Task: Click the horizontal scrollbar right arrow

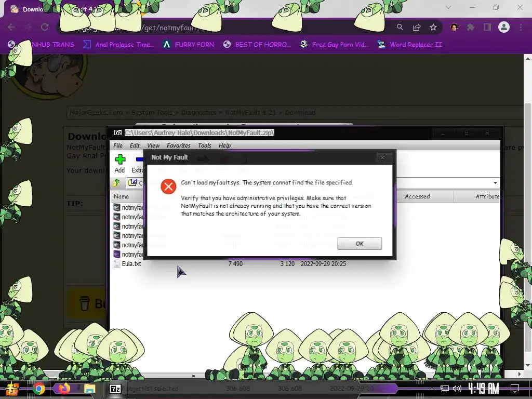Action: [x=519, y=374]
